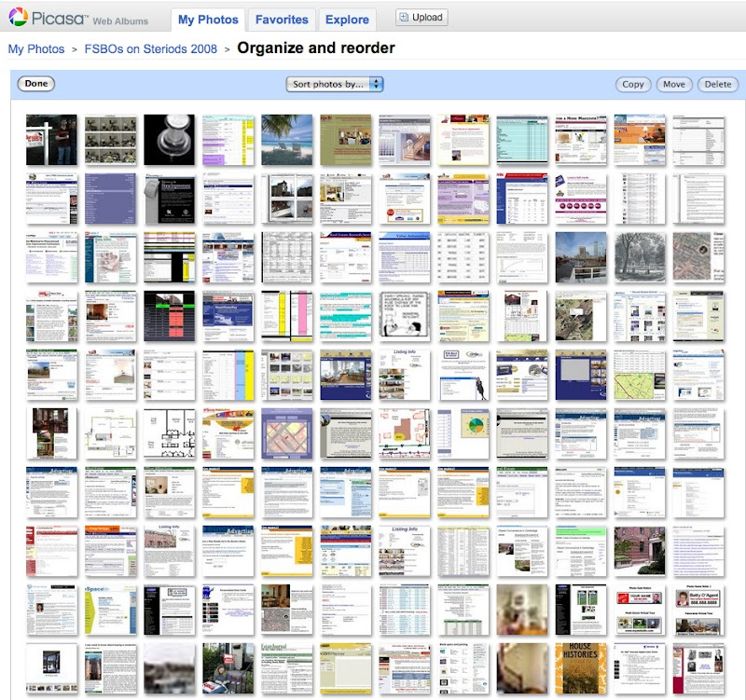This screenshot has width=746, height=700.
Task: Select the dark dining room photo thumbnail
Action: (x=51, y=433)
